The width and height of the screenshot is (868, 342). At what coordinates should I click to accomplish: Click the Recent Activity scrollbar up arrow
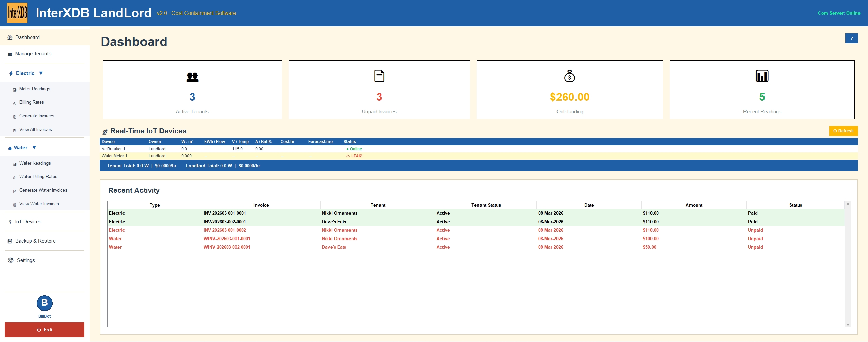pyautogui.click(x=848, y=204)
